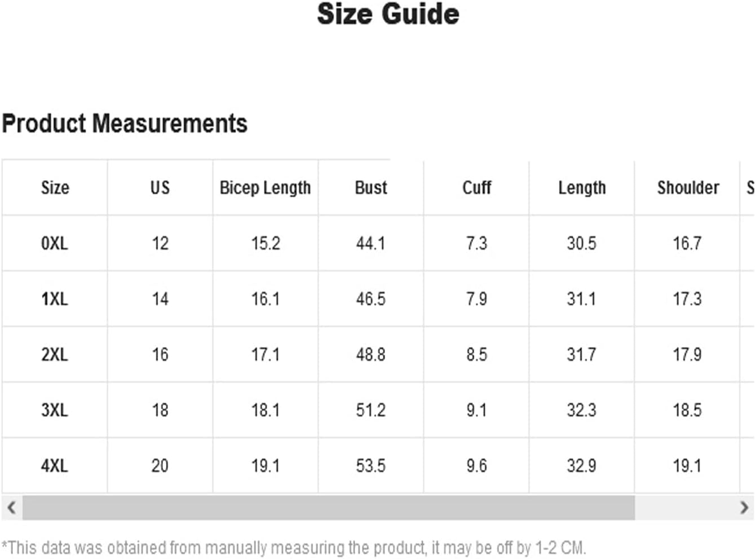Viewport: 756px width, 559px height.
Task: Click the empty scrollbar track right of thumb
Action: point(684,507)
